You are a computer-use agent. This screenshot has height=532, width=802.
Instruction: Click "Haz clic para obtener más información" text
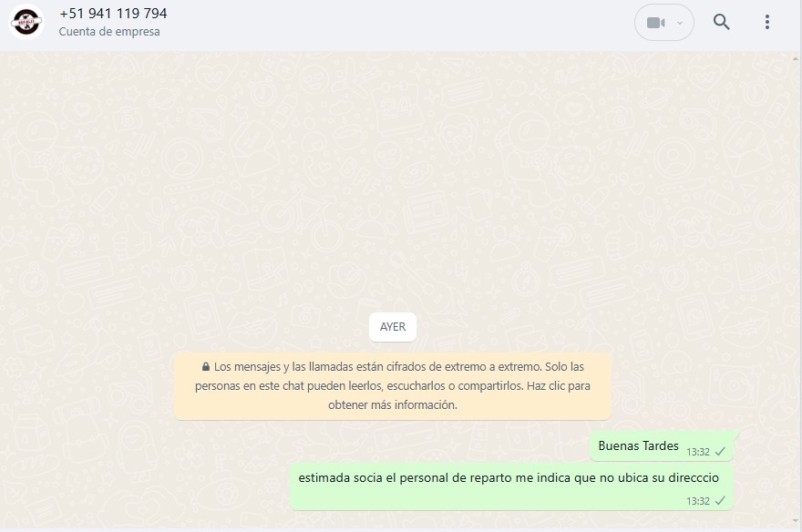tap(393, 405)
